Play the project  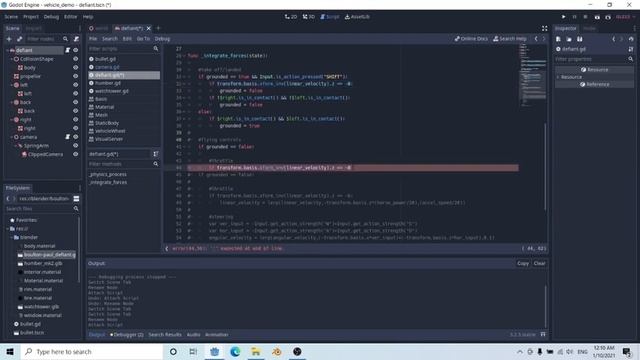tap(564, 17)
